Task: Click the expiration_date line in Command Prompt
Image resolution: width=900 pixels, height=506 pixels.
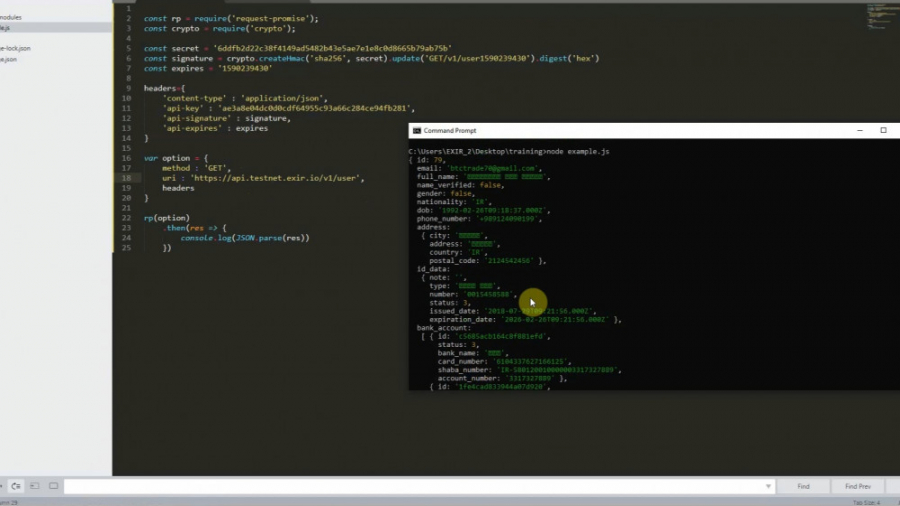Action: (525, 320)
